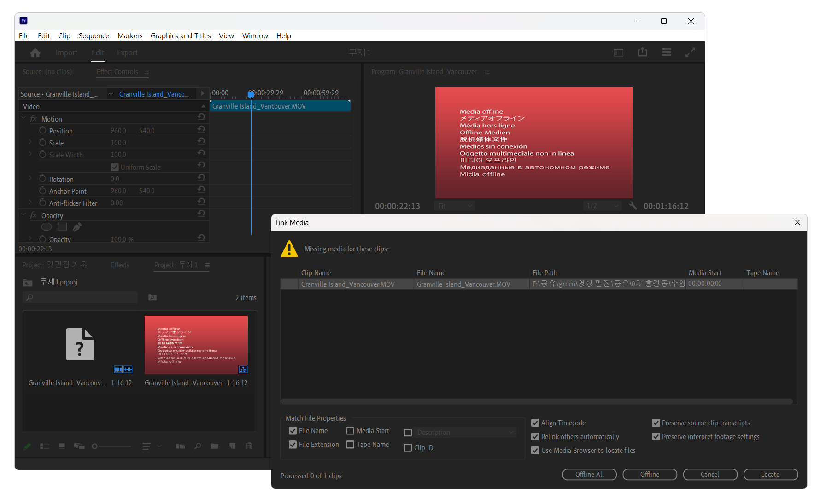Click the Offline All button
Viewport: 826px width, 504px height.
[x=589, y=475]
